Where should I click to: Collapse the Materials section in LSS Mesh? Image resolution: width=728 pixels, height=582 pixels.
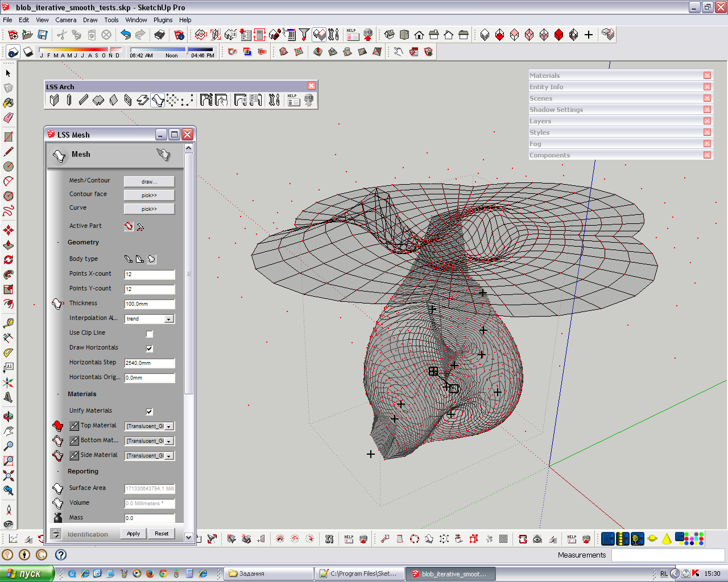pyautogui.click(x=58, y=394)
